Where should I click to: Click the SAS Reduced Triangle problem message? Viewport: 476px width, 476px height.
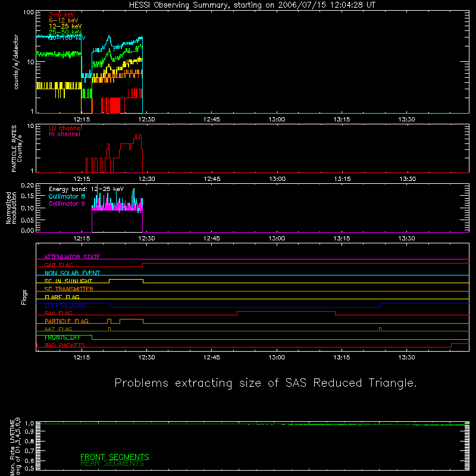(x=265, y=383)
